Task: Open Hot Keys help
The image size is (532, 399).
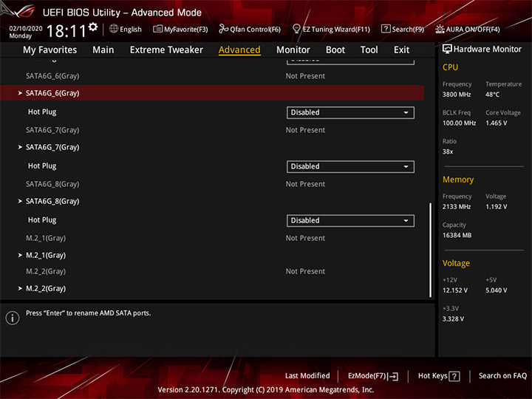Action: (439, 376)
